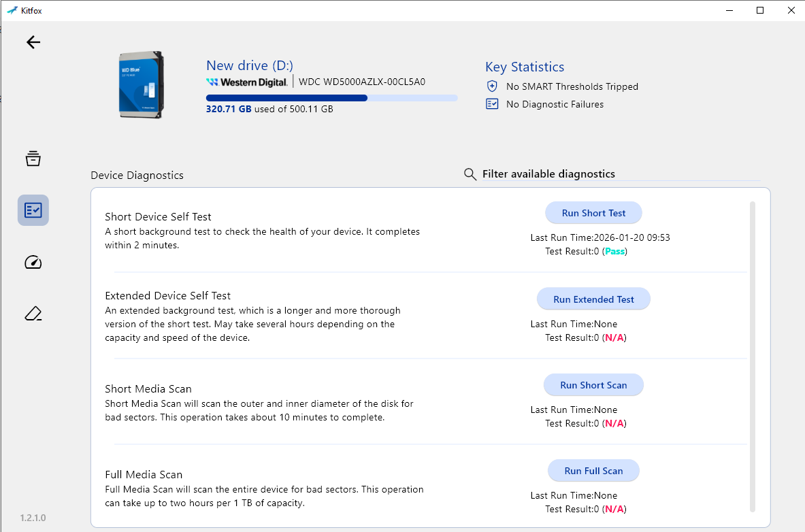
Task: Click the WD Blue drive thumbnail
Action: coord(141,84)
